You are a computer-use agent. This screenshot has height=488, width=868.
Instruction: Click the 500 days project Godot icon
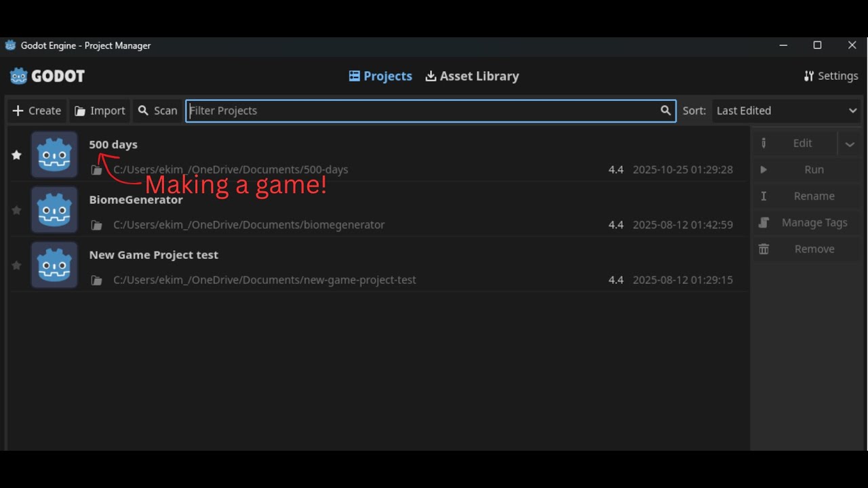54,155
